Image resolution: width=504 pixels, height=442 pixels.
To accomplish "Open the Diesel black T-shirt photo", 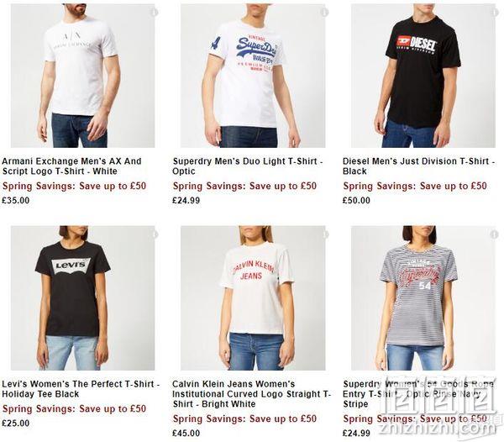I will click(x=423, y=76).
